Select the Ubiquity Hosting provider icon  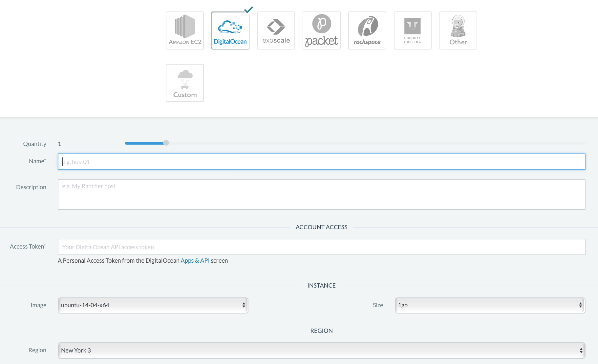pyautogui.click(x=412, y=30)
